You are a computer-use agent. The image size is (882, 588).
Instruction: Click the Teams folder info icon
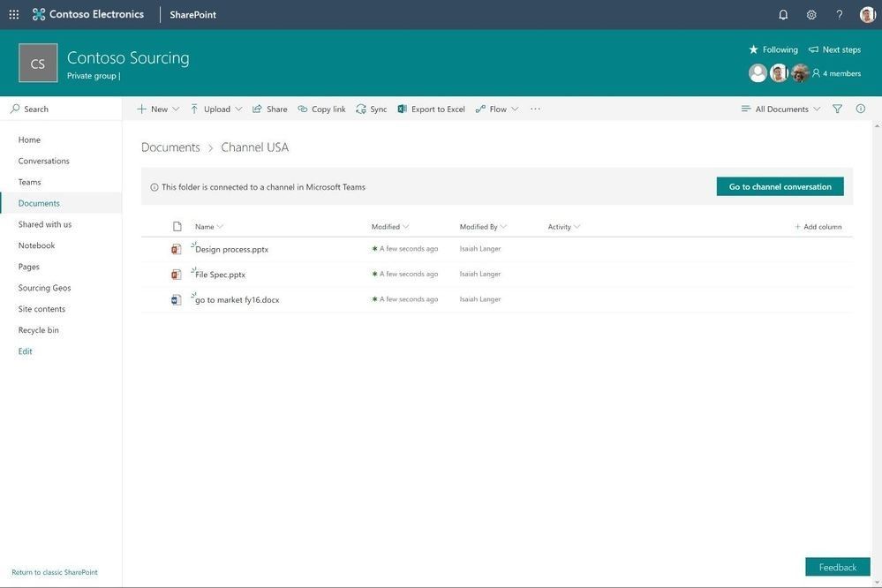155,187
